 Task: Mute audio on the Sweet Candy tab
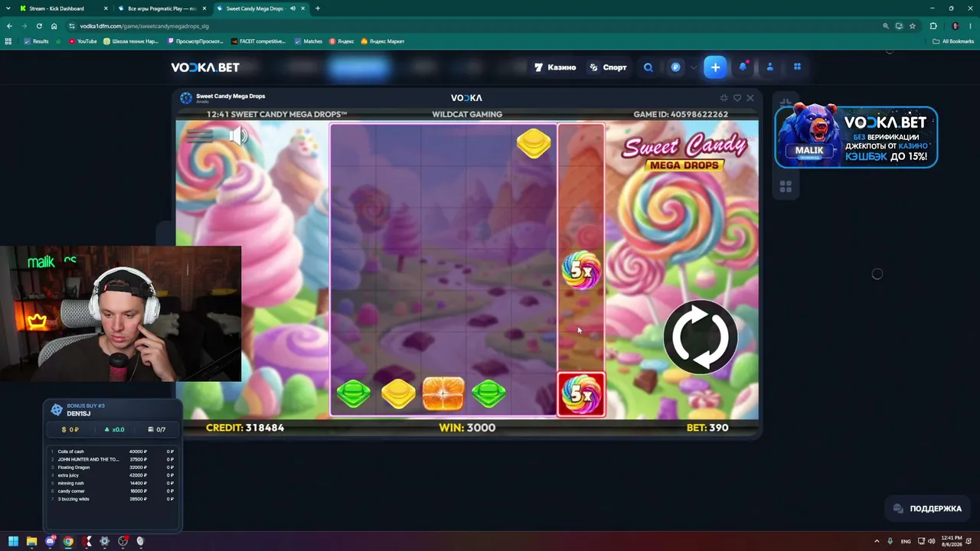pos(292,8)
